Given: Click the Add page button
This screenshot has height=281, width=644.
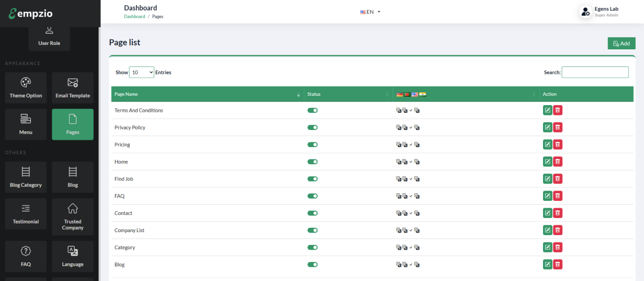Looking at the screenshot, I should [x=622, y=43].
